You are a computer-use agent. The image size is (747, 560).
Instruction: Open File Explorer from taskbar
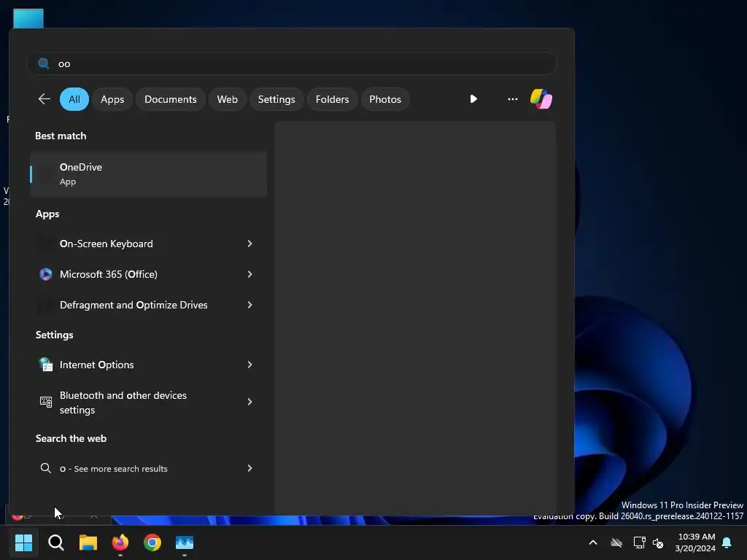[88, 542]
